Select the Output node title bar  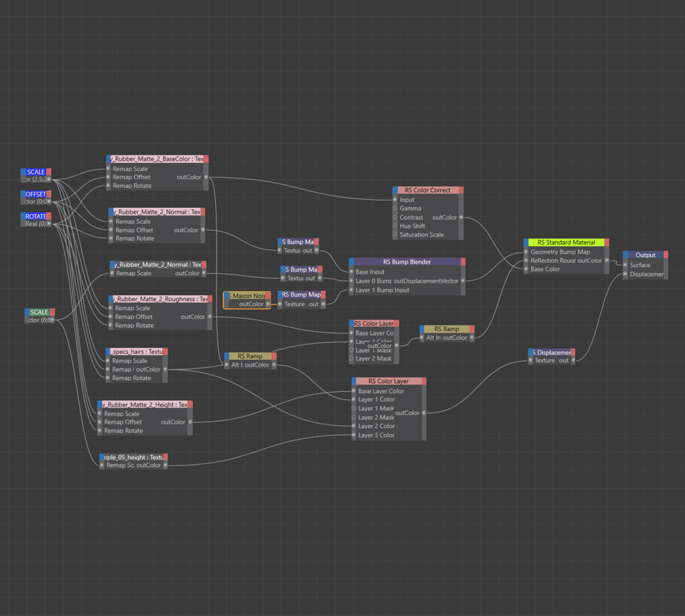click(x=645, y=255)
